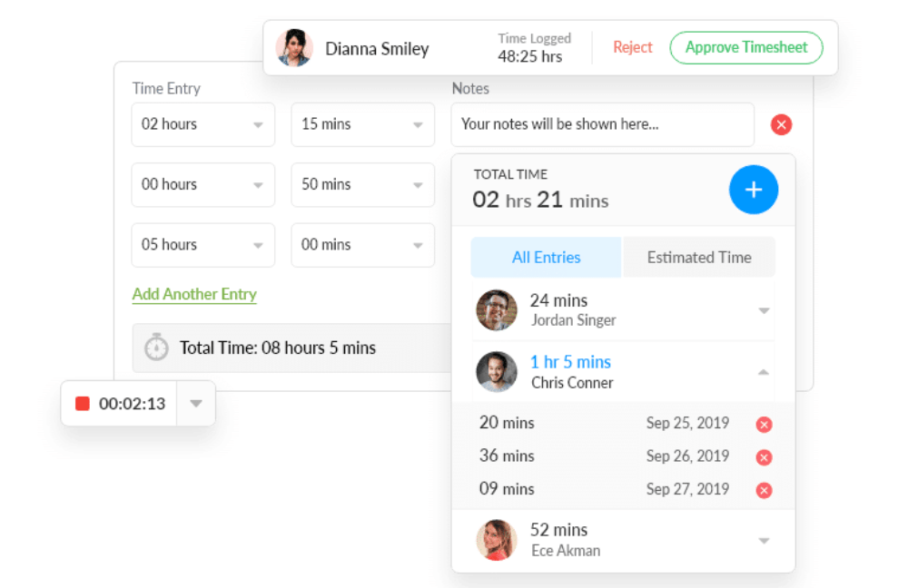
Task: Open the 05 hours dropdown
Action: click(x=202, y=244)
